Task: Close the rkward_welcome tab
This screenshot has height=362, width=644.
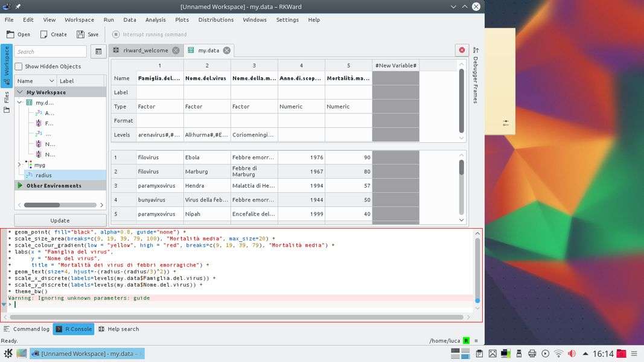Action: pyautogui.click(x=176, y=51)
